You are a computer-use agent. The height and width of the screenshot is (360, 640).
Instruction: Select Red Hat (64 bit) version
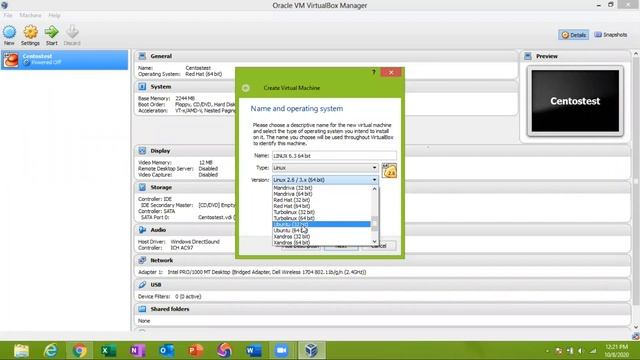322,206
